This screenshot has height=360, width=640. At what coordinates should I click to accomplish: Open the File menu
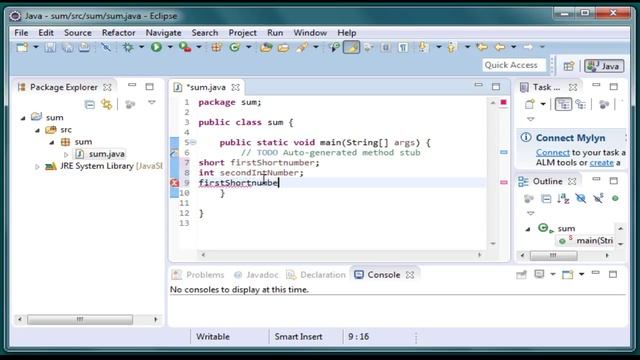pyautogui.click(x=21, y=33)
